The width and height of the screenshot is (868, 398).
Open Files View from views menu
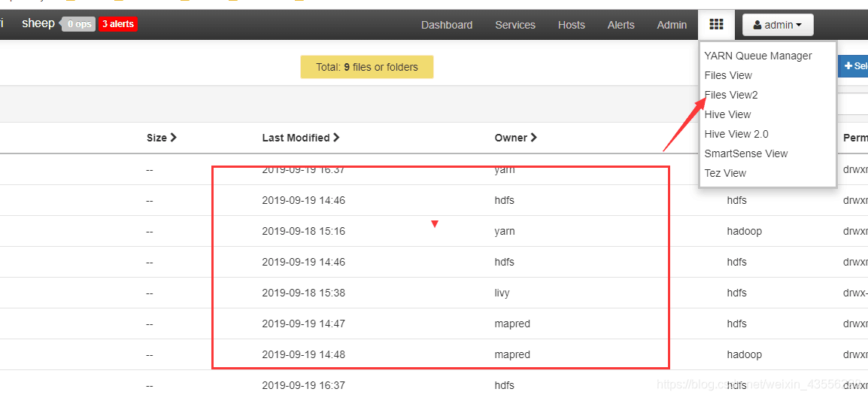point(728,75)
